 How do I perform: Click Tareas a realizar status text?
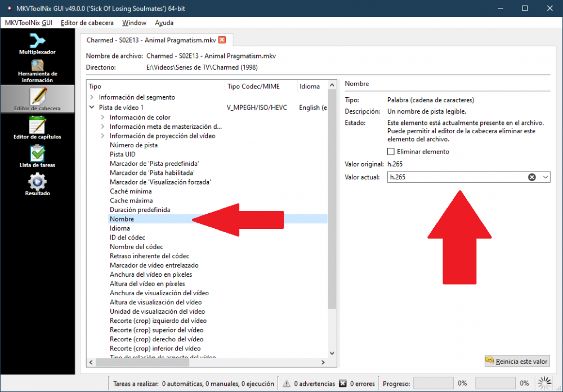tap(194, 384)
